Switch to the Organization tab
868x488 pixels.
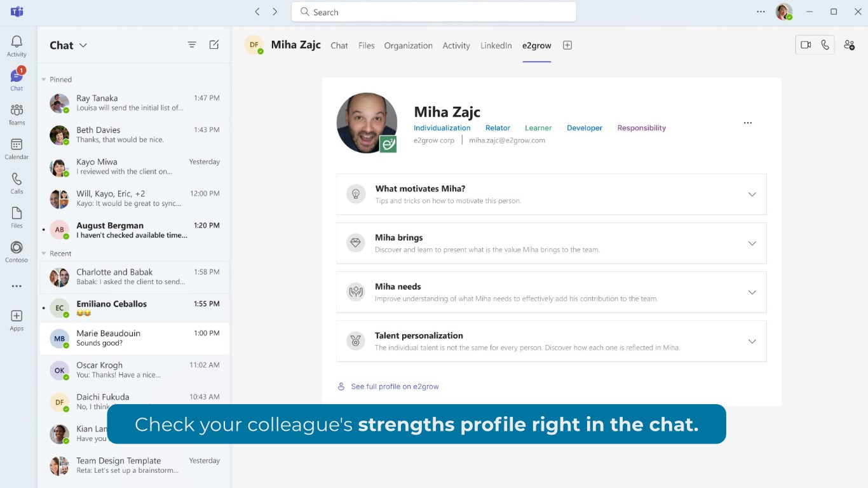[x=408, y=46]
